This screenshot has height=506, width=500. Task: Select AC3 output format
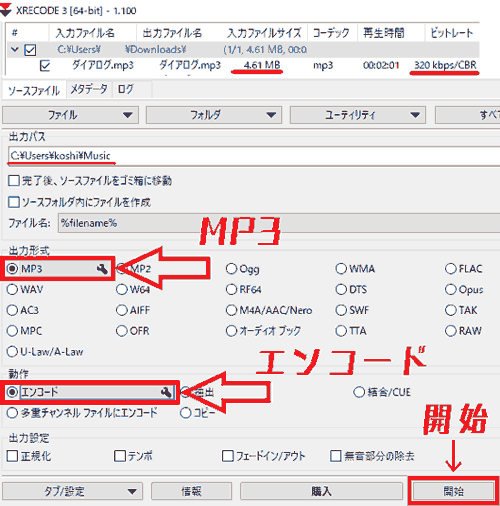[12, 310]
